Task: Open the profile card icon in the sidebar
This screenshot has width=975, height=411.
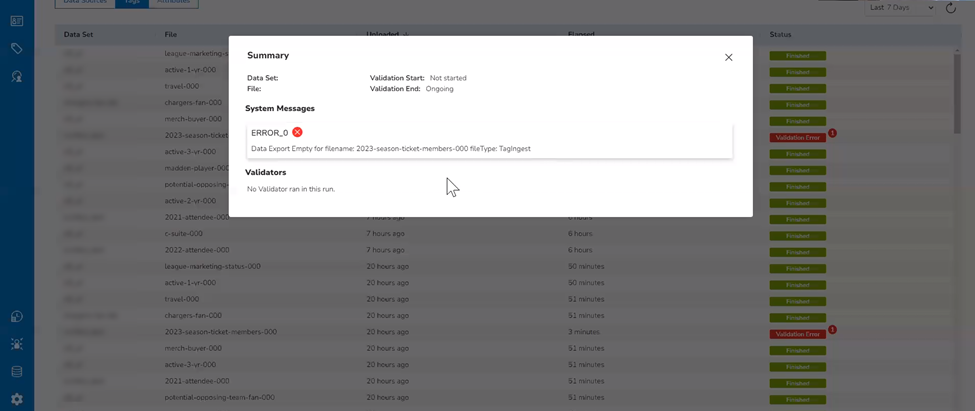Action: click(17, 21)
